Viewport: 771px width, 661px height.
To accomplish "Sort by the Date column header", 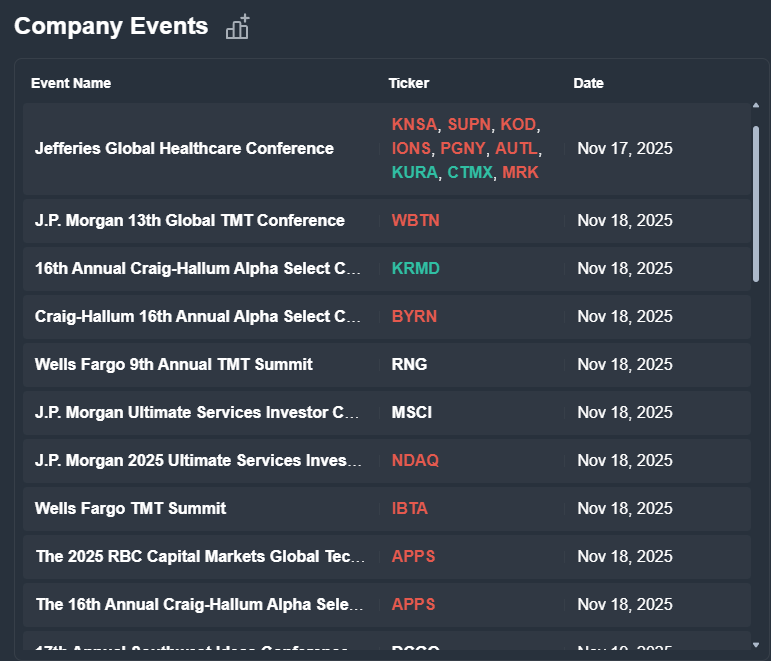I will 588,83.
